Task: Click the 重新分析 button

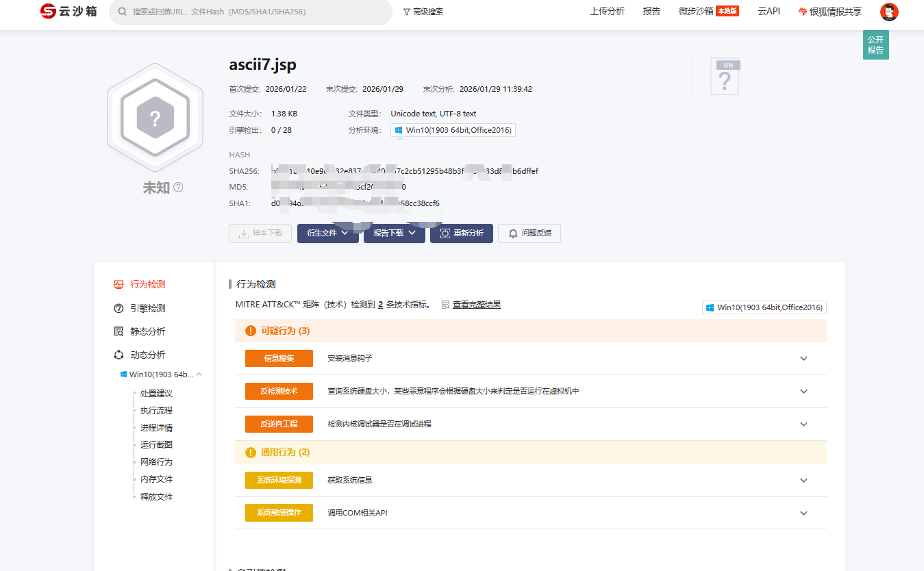Action: (461, 233)
